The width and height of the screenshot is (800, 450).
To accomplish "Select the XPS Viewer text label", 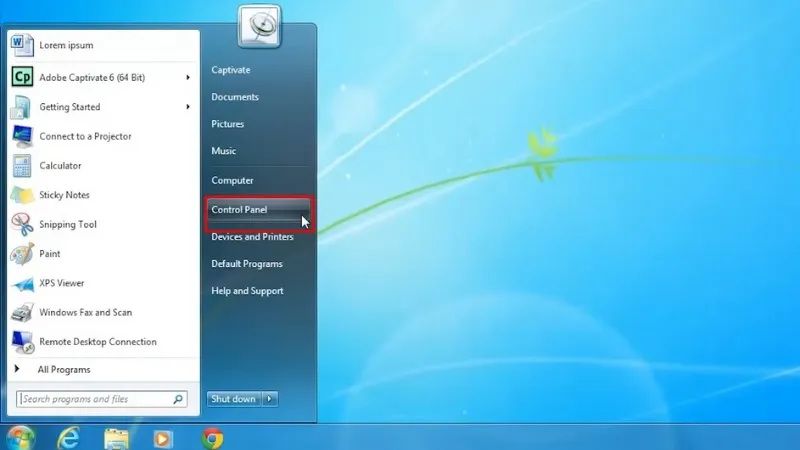I will click(x=62, y=283).
